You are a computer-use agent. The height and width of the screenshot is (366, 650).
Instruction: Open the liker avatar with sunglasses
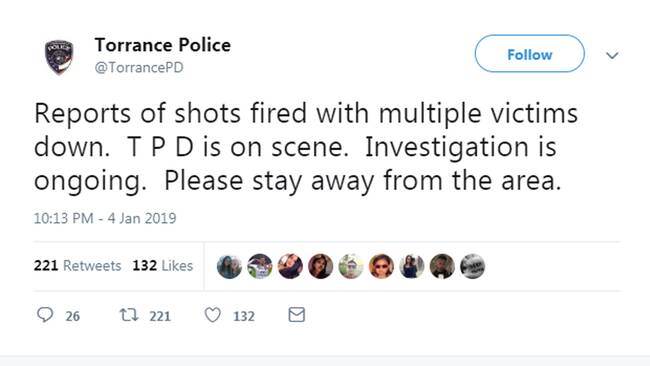pyautogui.click(x=381, y=266)
